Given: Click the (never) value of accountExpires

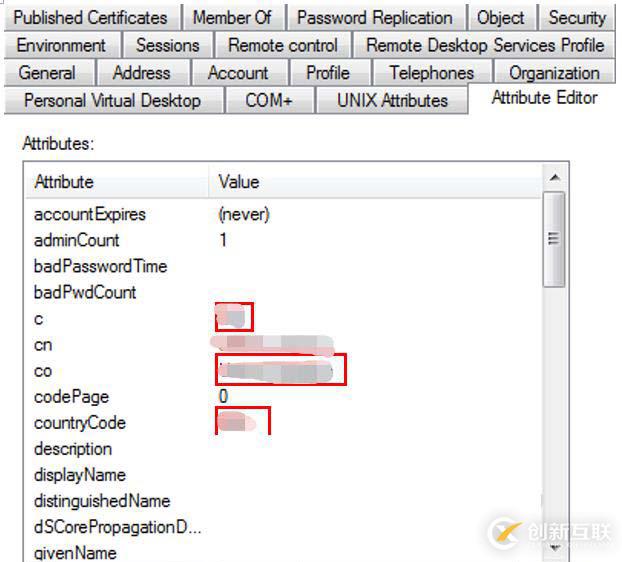Looking at the screenshot, I should (x=244, y=215).
